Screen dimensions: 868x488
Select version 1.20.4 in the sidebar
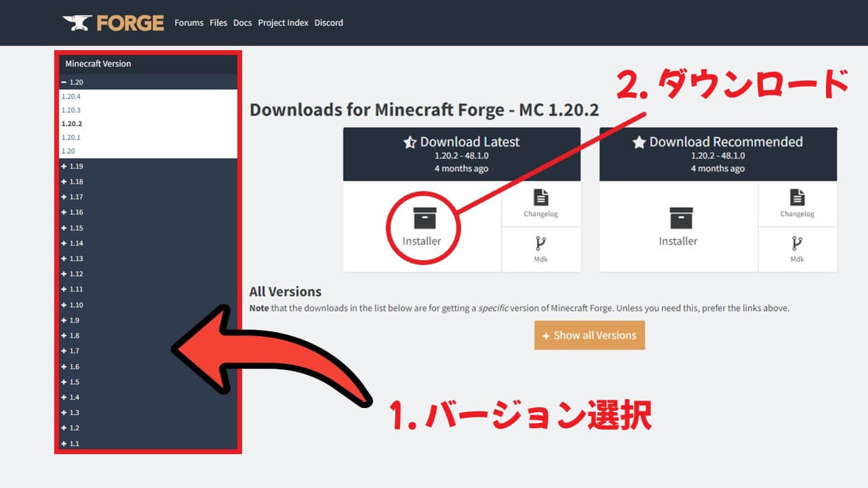pyautogui.click(x=73, y=96)
